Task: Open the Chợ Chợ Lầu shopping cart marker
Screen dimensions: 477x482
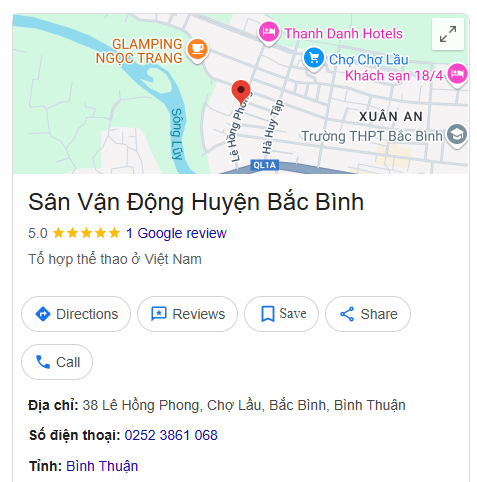Action: 314,59
